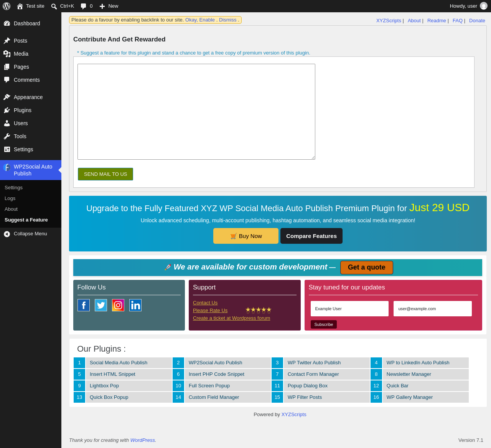
Task: Open the Full Screen Popup plugin link
Action: point(209,386)
